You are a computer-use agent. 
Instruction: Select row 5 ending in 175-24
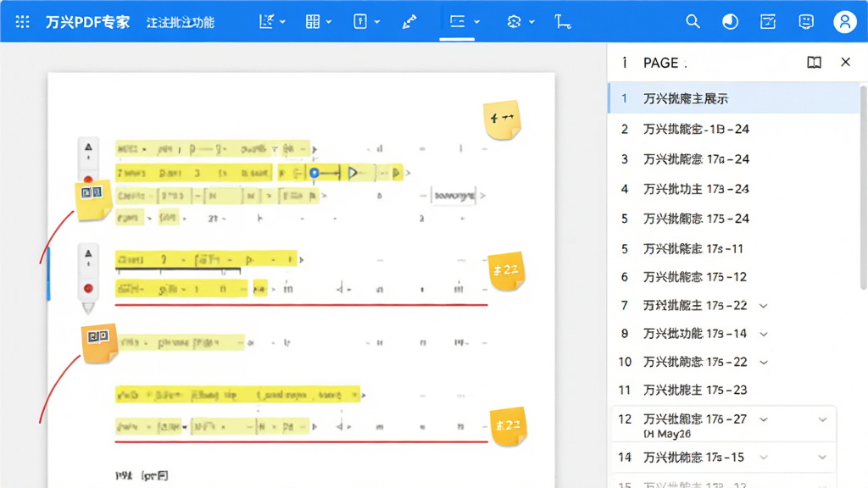coord(734,219)
